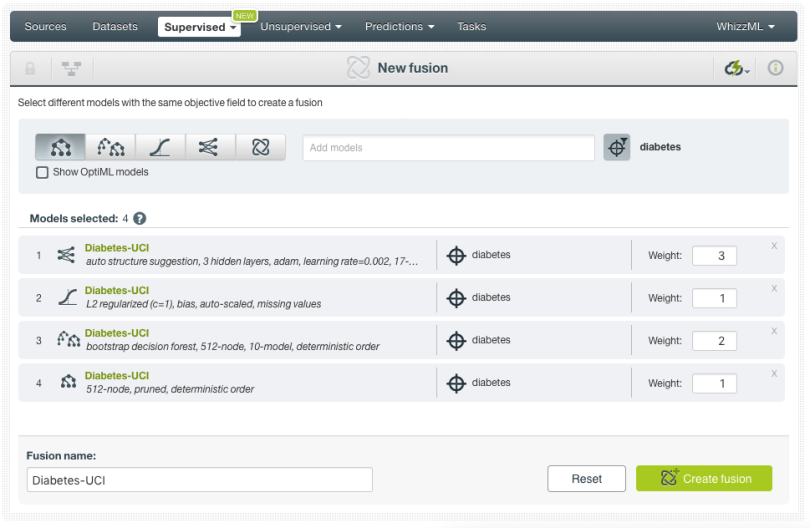Click the weight field of model 1
Image resolution: width=810 pixels, height=528 pixels.
tap(714, 256)
